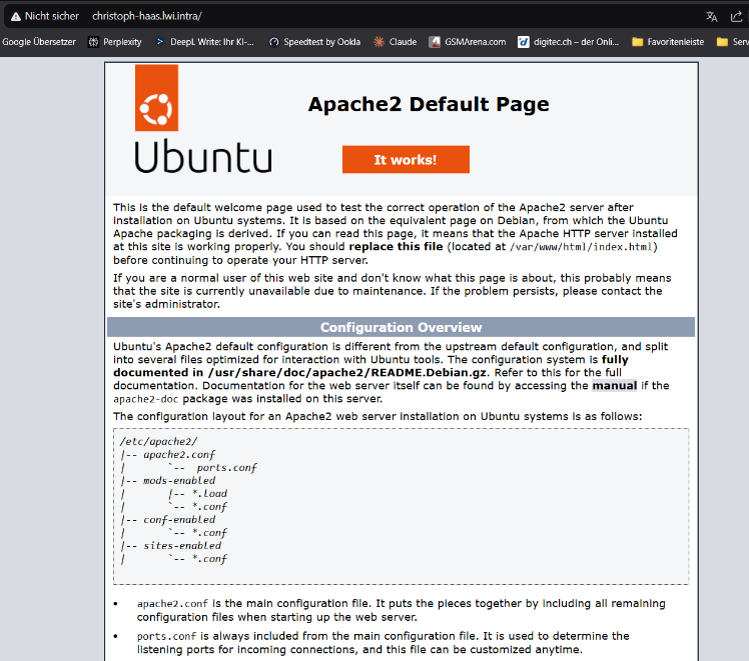Open the Claude bookmark

click(395, 42)
